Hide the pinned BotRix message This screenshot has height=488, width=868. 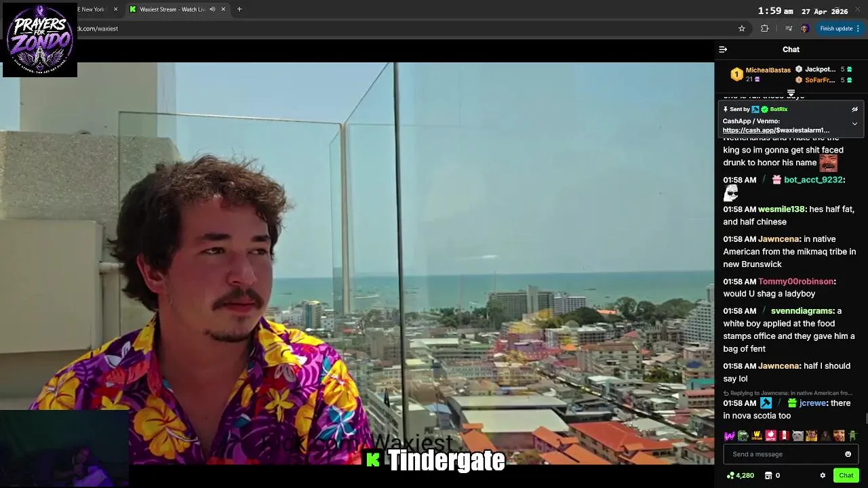tap(854, 109)
